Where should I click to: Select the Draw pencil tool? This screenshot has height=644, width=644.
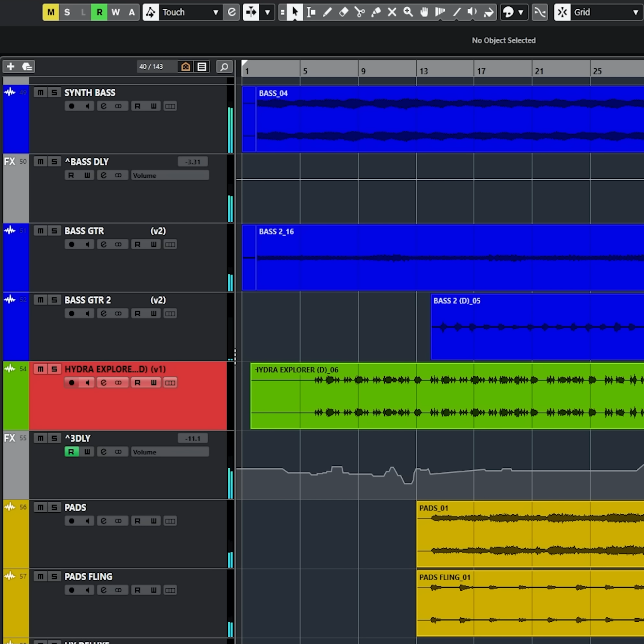[328, 12]
